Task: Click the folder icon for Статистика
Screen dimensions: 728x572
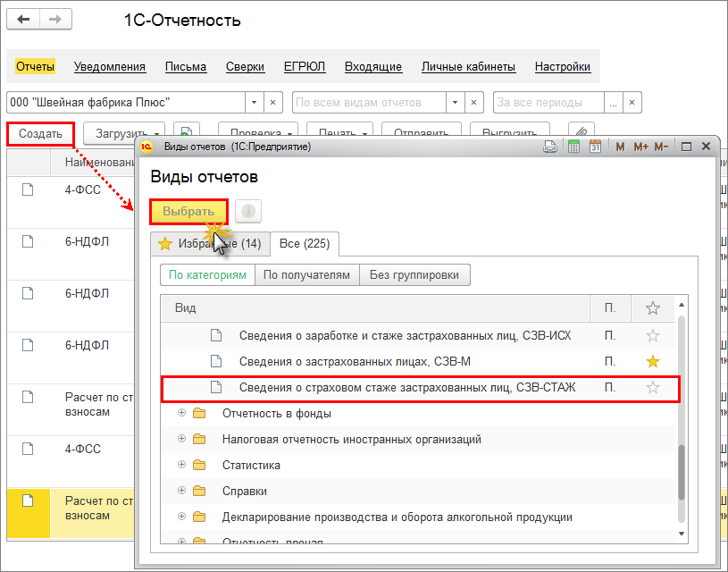Action: click(x=199, y=465)
